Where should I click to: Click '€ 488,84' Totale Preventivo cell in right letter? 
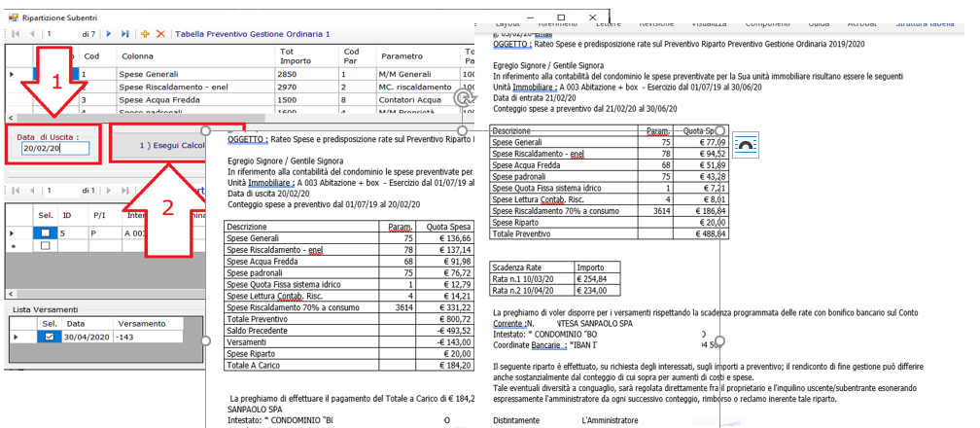tap(703, 233)
